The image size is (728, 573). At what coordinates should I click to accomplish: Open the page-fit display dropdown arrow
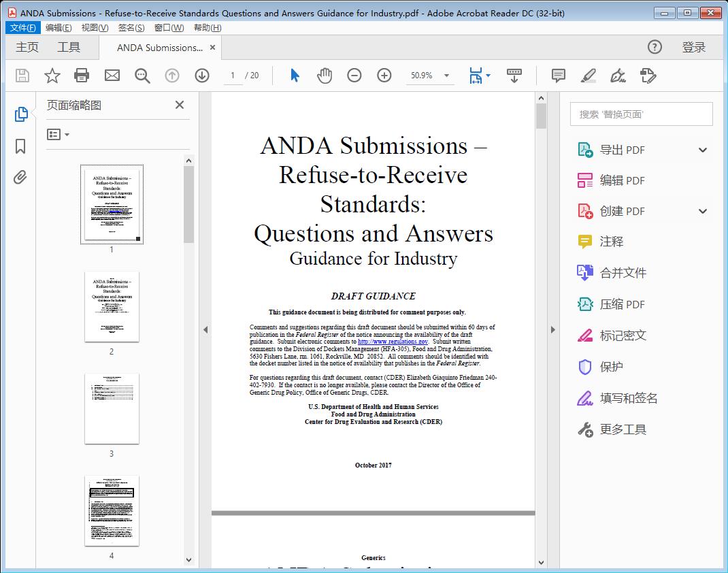click(487, 76)
